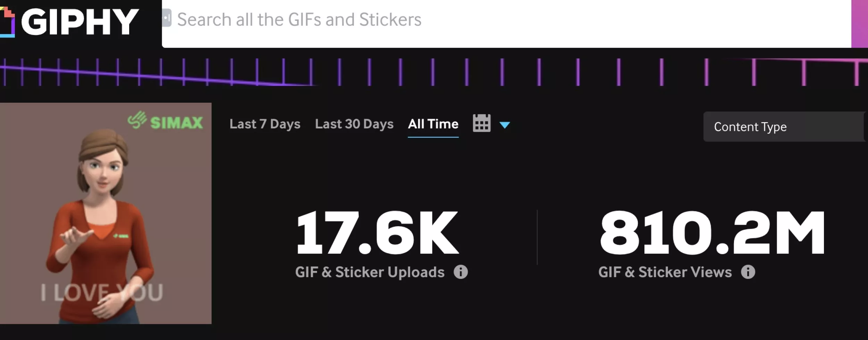The width and height of the screenshot is (868, 340).
Task: Select the All Time view
Action: (433, 124)
